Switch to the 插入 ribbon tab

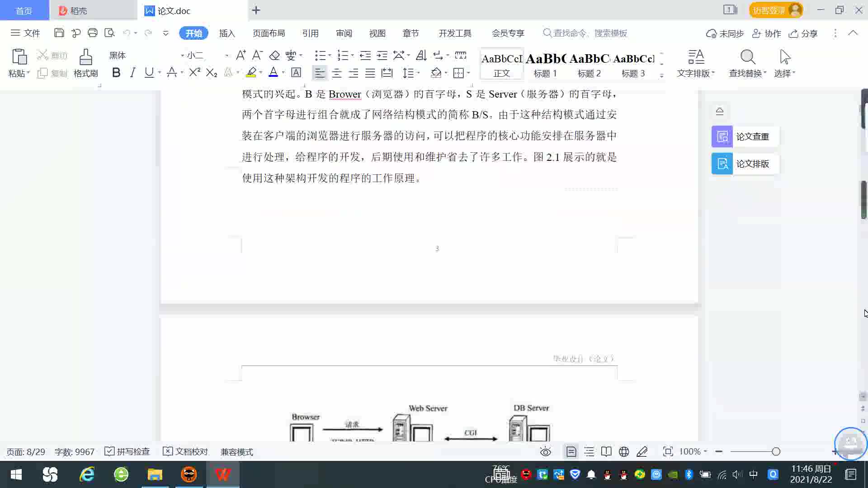tap(227, 33)
